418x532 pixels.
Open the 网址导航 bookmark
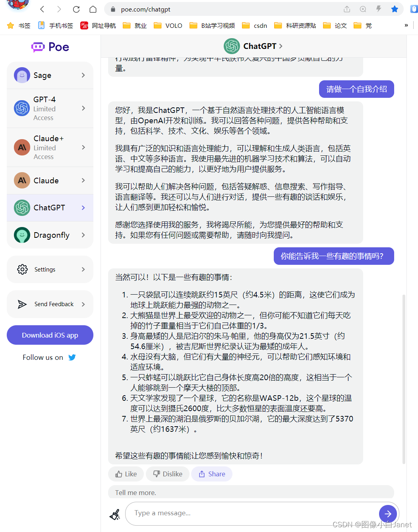pos(98,25)
